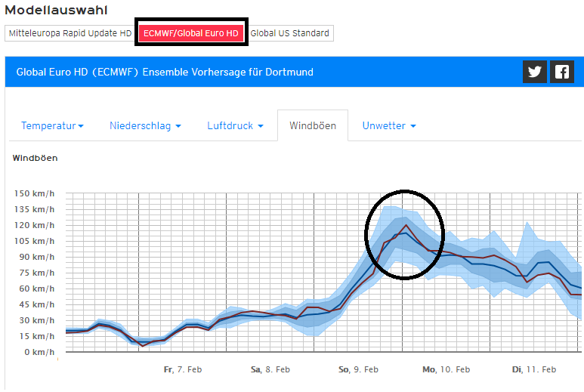This screenshot has width=584, height=392.
Task: Click the Windböen chart title
Action: [x=35, y=158]
